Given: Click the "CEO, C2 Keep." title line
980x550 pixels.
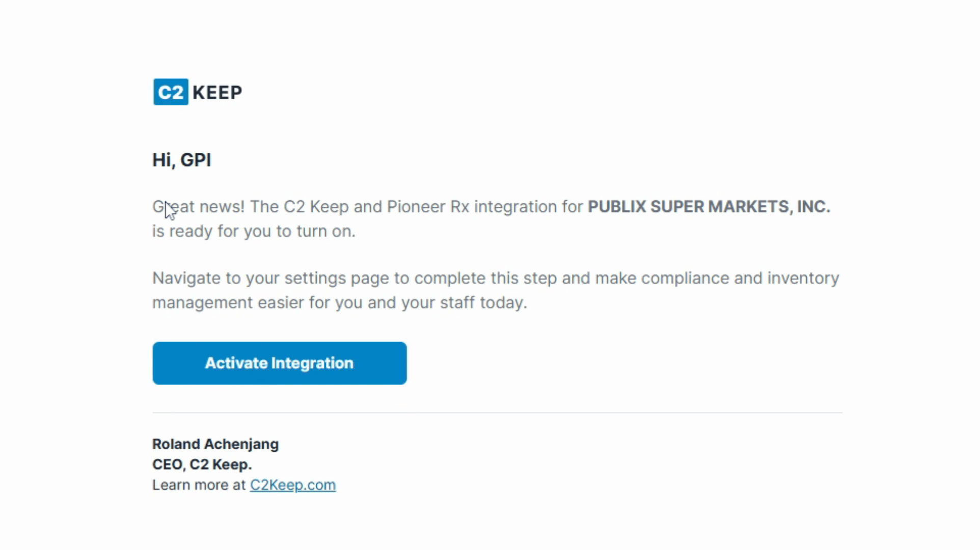Looking at the screenshot, I should pos(202,464).
